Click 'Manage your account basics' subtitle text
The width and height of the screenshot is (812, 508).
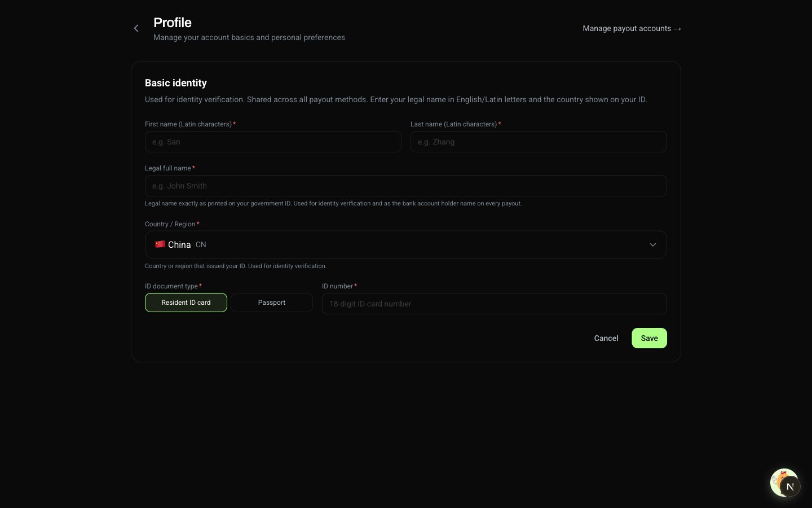[x=249, y=37]
